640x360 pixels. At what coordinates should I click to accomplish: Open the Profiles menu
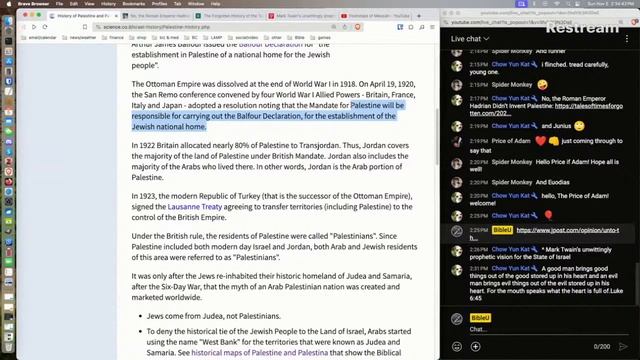coord(159,4)
